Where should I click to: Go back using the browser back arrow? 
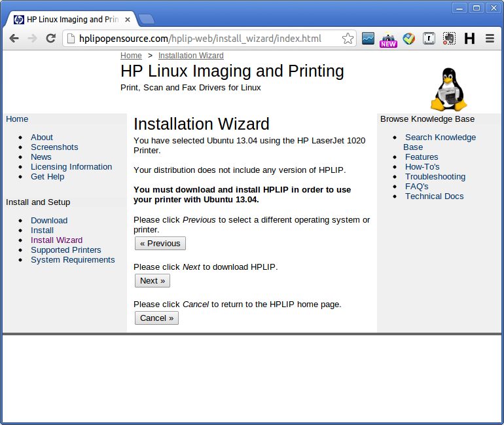point(14,39)
